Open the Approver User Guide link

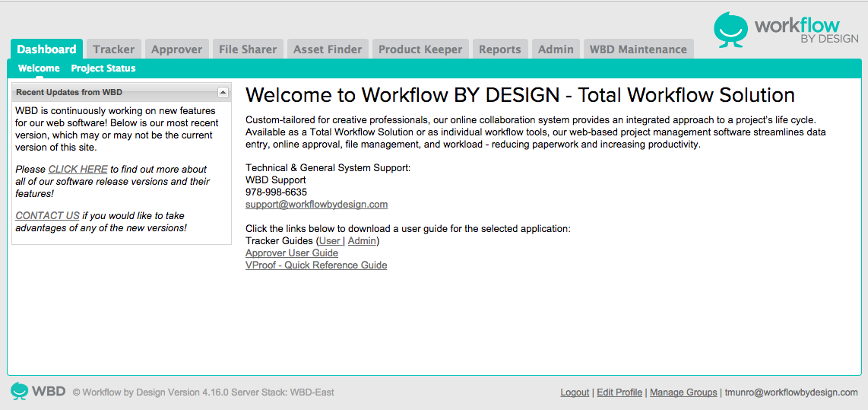point(292,253)
